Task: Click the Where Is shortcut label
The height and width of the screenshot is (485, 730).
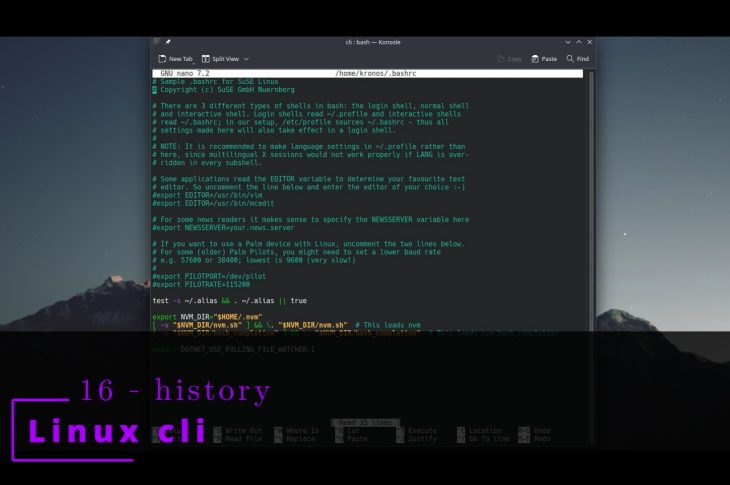Action: tap(301, 430)
